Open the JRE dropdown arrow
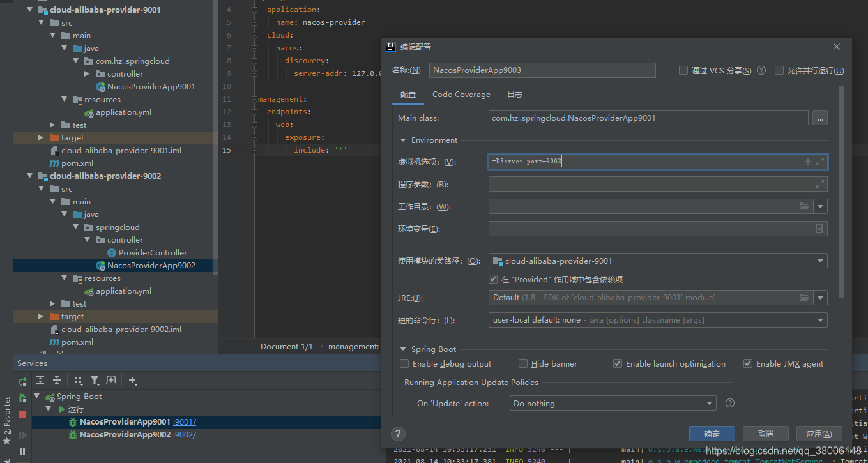The image size is (868, 463). pyautogui.click(x=820, y=298)
